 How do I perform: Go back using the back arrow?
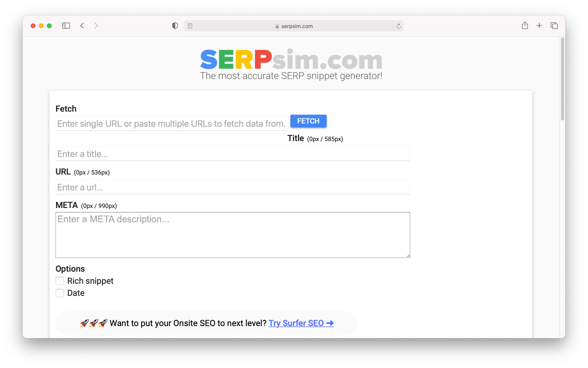[82, 26]
